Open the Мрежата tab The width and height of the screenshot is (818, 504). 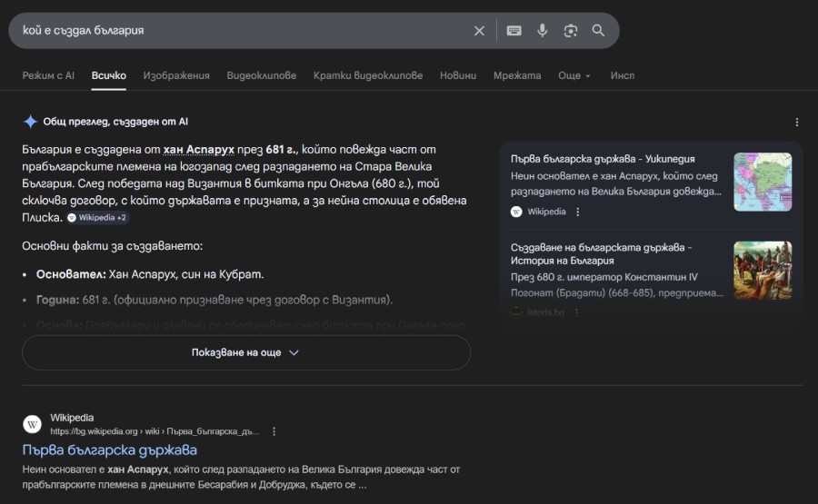pos(517,75)
